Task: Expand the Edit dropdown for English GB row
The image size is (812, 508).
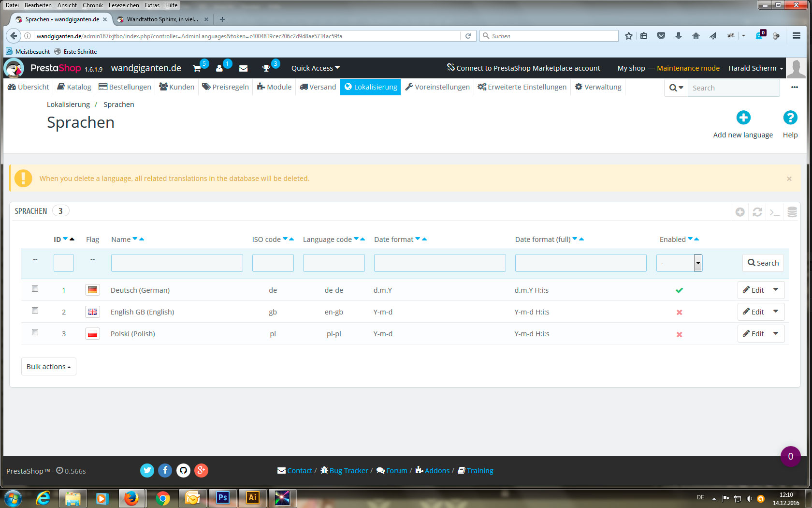Action: click(776, 312)
